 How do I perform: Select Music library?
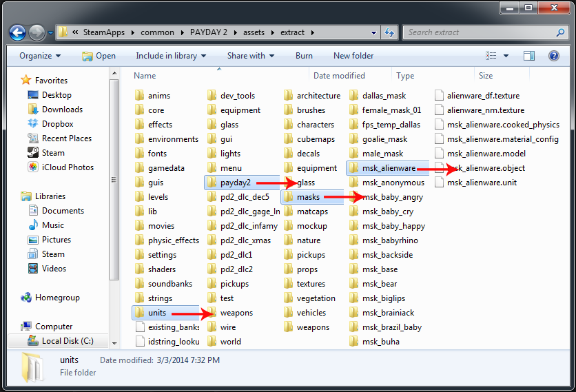(46, 225)
